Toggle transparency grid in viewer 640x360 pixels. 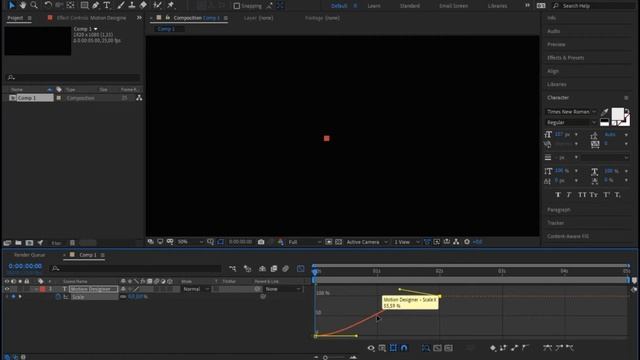click(x=338, y=242)
